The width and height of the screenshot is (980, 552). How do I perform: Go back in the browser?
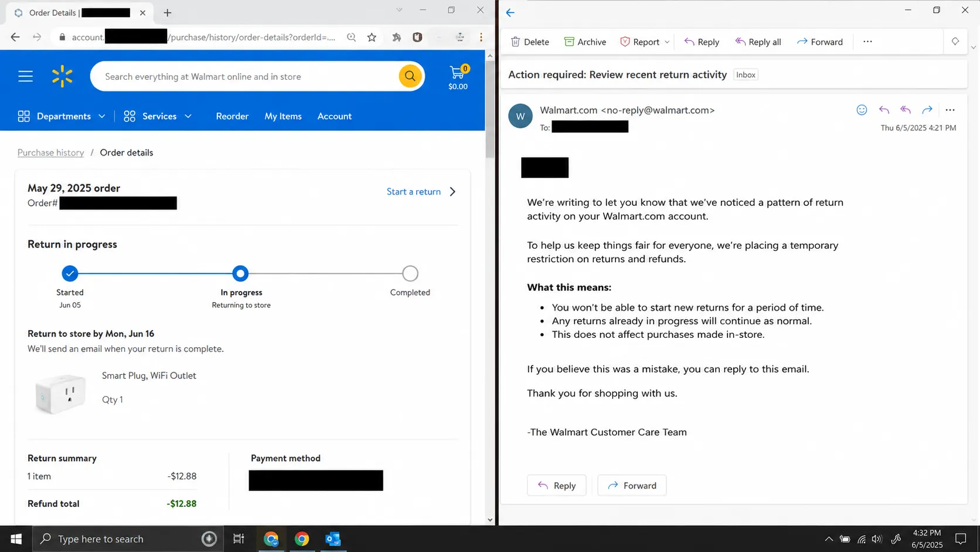click(x=15, y=38)
